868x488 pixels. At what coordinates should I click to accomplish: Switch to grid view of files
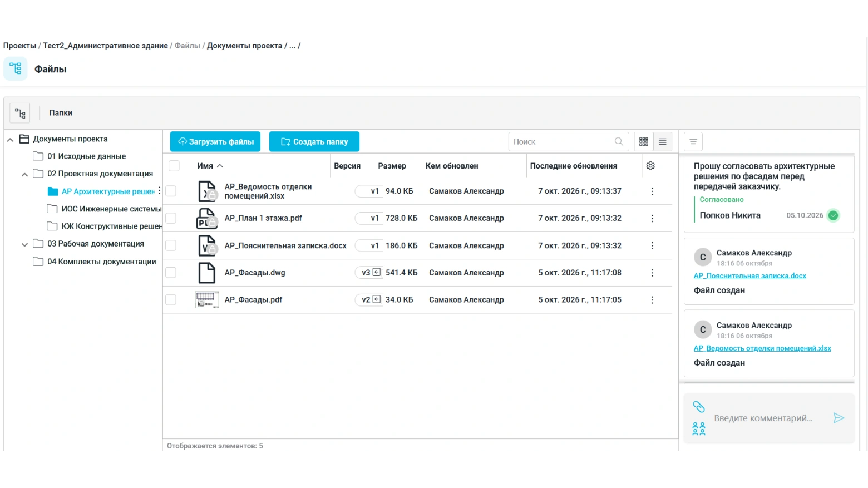644,142
